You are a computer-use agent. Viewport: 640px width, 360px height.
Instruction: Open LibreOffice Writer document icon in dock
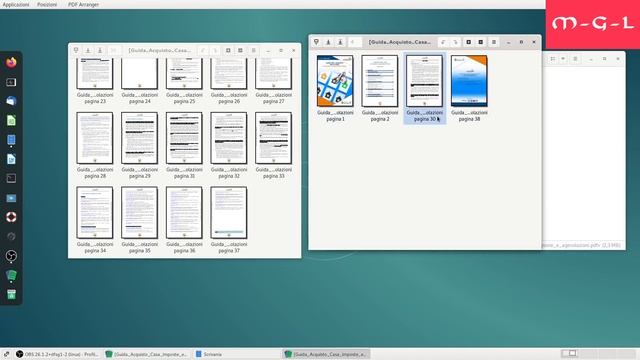11,159
